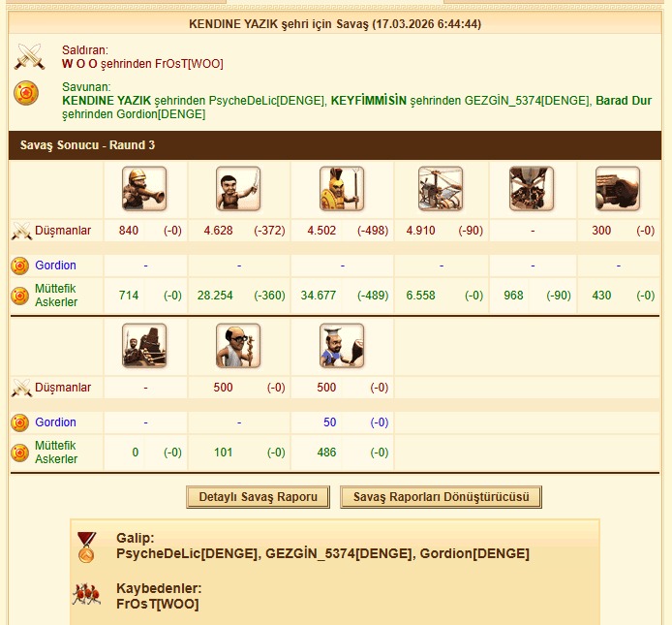The height and width of the screenshot is (625, 672).
Task: Open the KEYFİMMİSİN city link
Action: [x=369, y=101]
